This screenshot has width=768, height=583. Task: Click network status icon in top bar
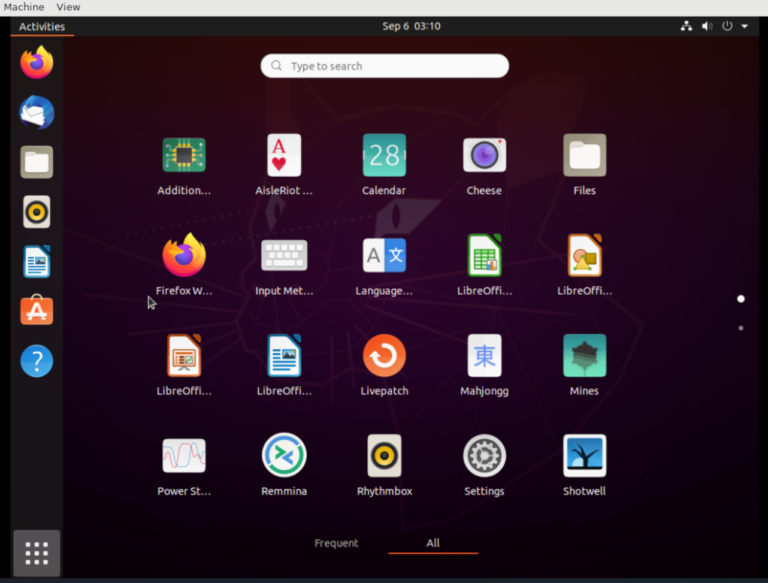(x=686, y=26)
